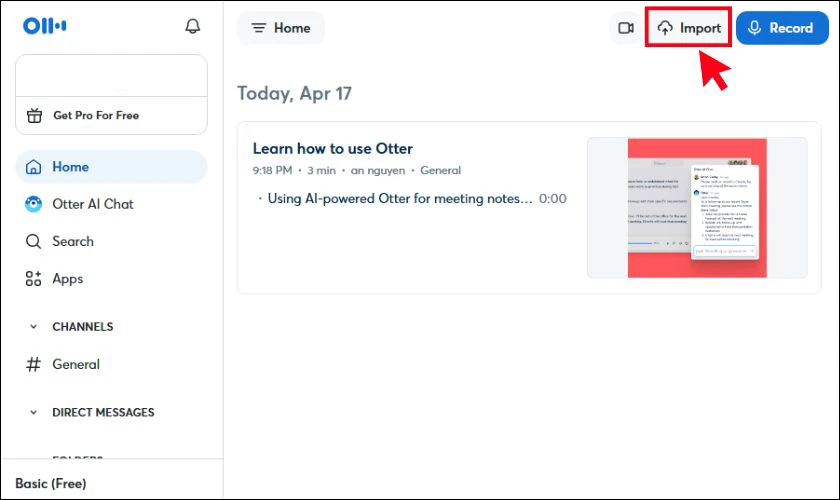840x500 pixels.
Task: Open the Home hamburger menu
Action: (281, 28)
